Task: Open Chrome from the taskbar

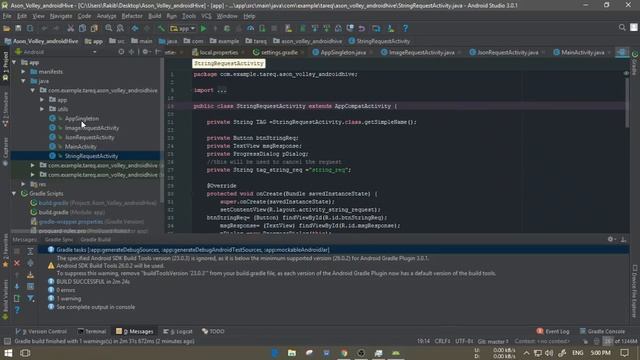Action: [344, 353]
